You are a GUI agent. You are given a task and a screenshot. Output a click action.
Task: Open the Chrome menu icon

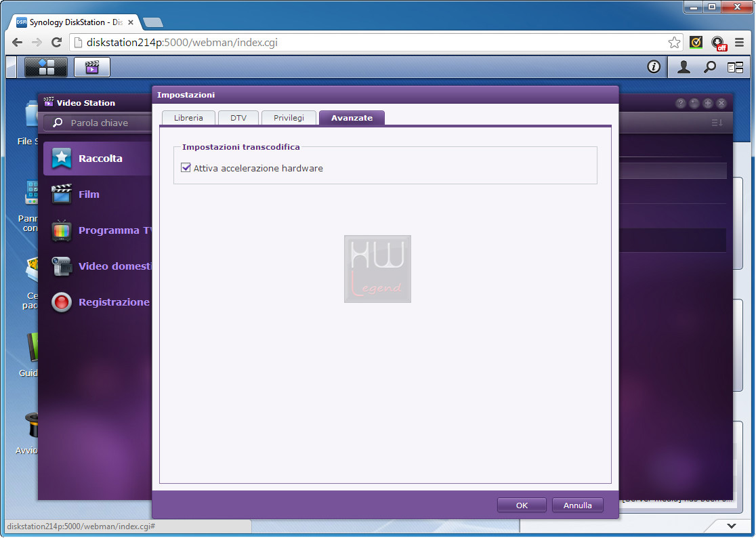coord(739,43)
